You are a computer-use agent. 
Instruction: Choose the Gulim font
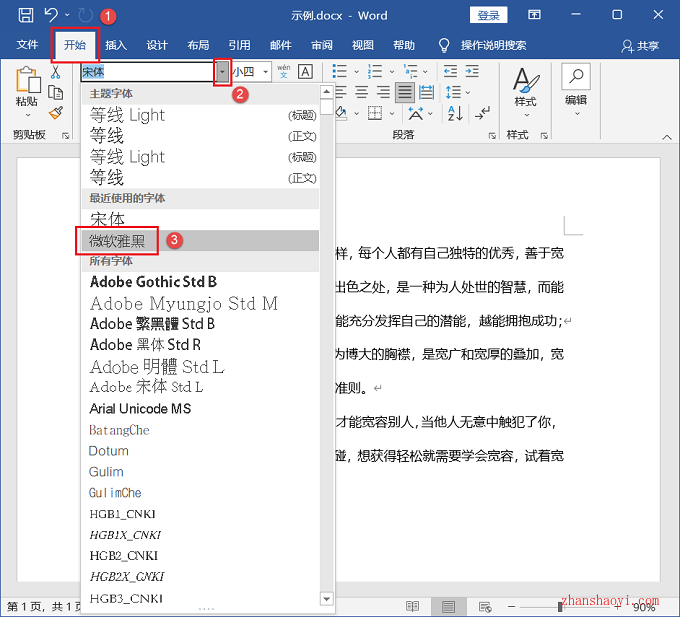(200, 472)
